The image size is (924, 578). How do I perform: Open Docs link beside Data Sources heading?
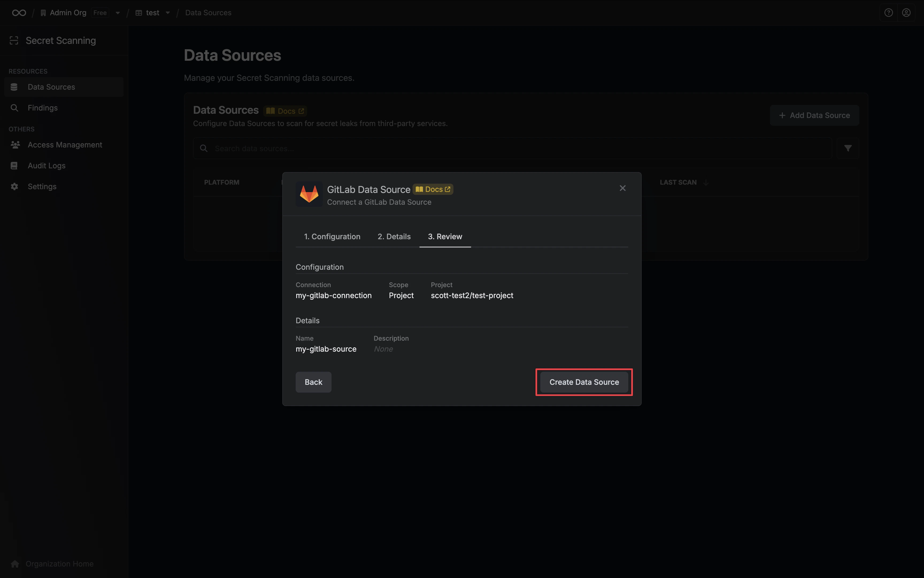[286, 111]
